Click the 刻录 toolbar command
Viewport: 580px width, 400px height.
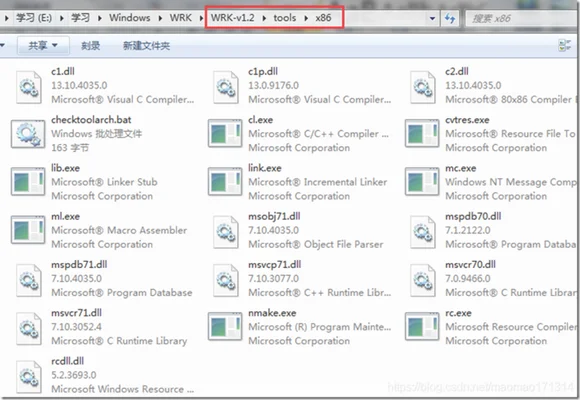91,46
